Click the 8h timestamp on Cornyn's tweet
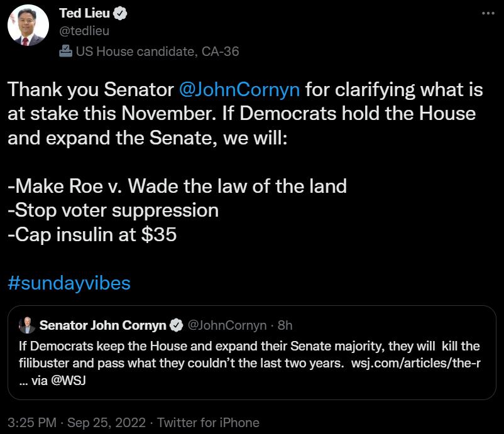 (x=287, y=325)
